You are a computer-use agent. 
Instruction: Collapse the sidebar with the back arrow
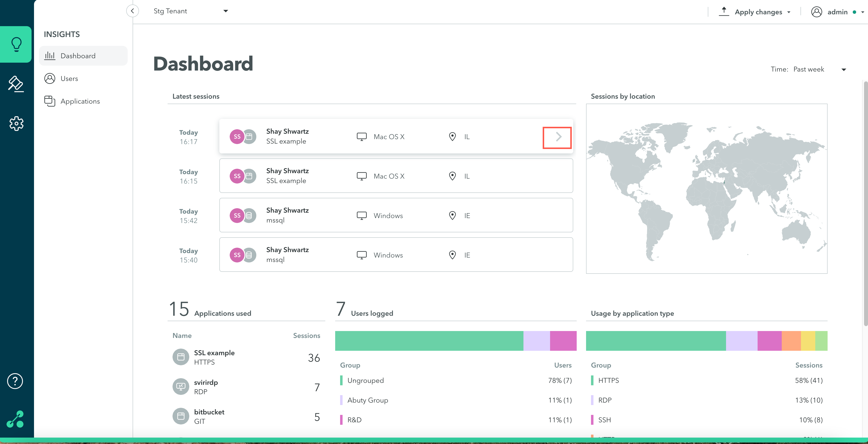[x=132, y=11]
